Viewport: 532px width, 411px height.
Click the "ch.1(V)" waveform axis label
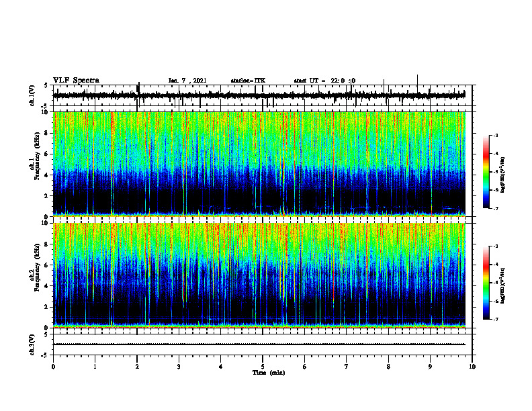click(x=32, y=95)
